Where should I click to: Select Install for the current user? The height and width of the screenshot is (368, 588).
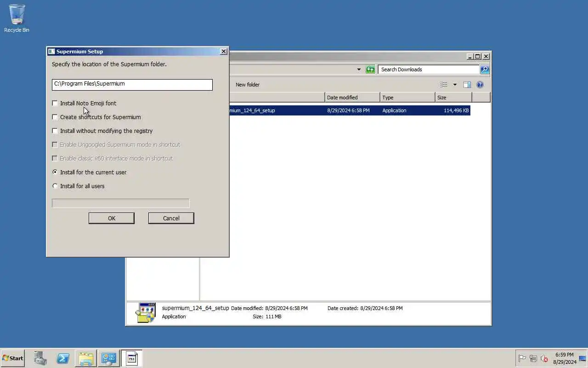[x=55, y=172]
